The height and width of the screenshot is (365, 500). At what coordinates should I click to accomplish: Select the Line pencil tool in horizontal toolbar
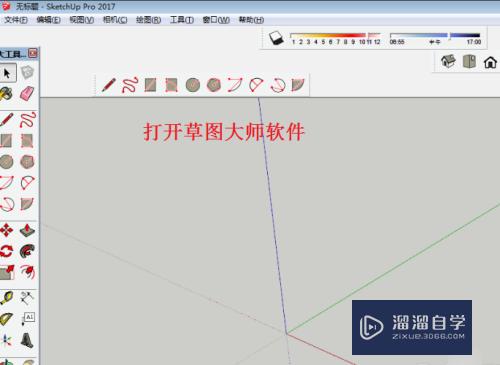click(108, 85)
